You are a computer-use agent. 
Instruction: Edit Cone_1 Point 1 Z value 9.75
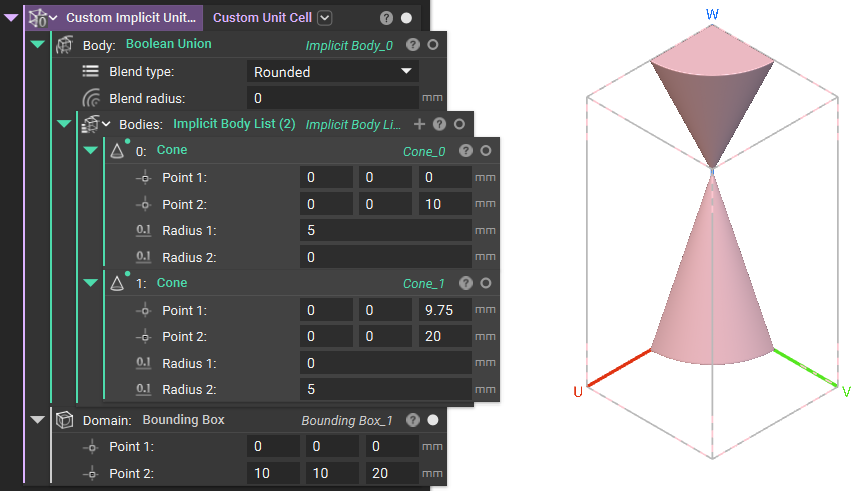(x=445, y=310)
